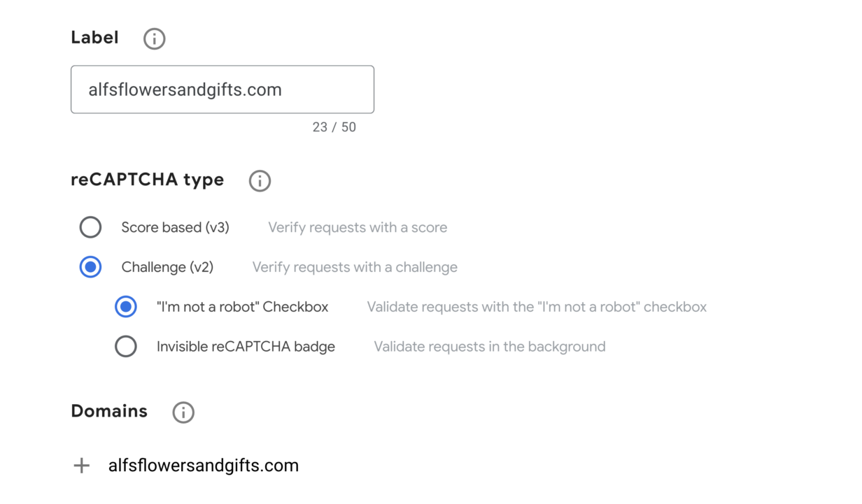
Task: Click the "Validate requests in the background" description
Action: (x=489, y=346)
